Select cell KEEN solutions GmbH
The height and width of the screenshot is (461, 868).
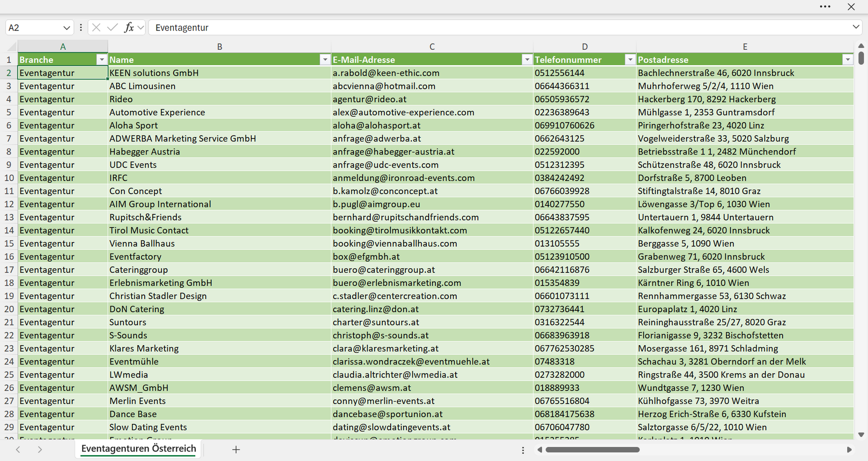[x=219, y=73]
